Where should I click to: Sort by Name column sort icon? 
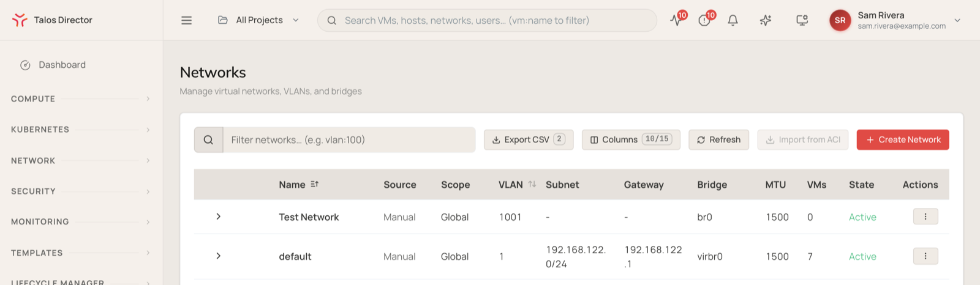314,184
